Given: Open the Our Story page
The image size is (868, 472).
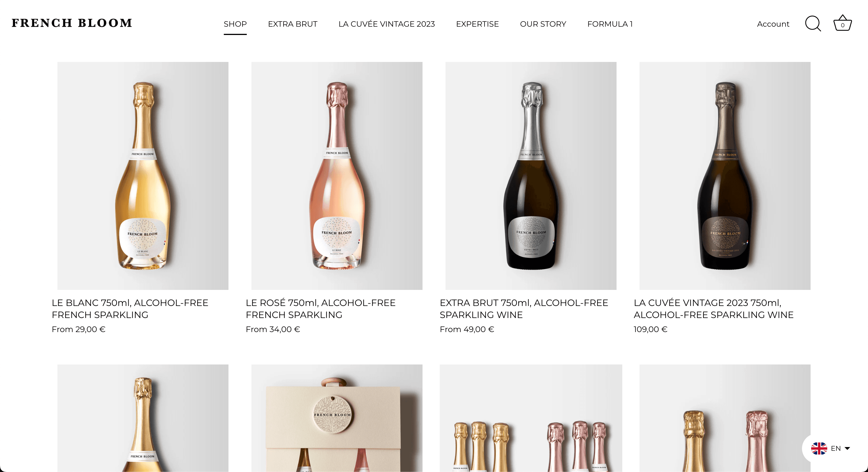Looking at the screenshot, I should click(543, 24).
